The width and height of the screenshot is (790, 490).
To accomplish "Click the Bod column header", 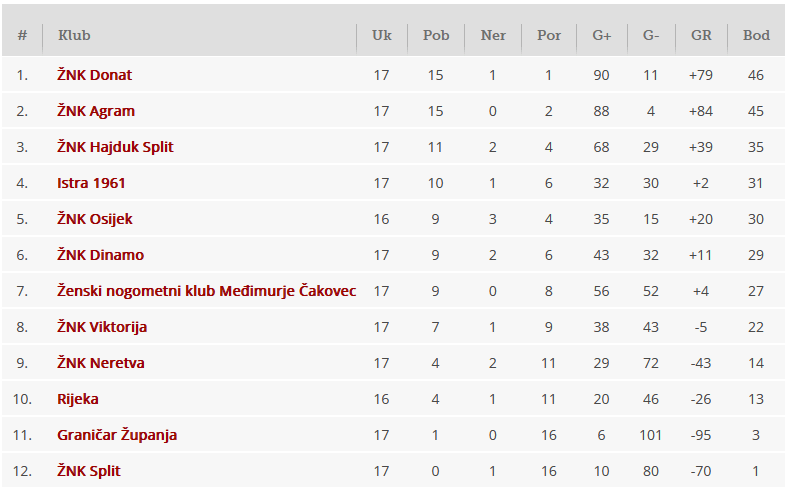I will point(756,35).
